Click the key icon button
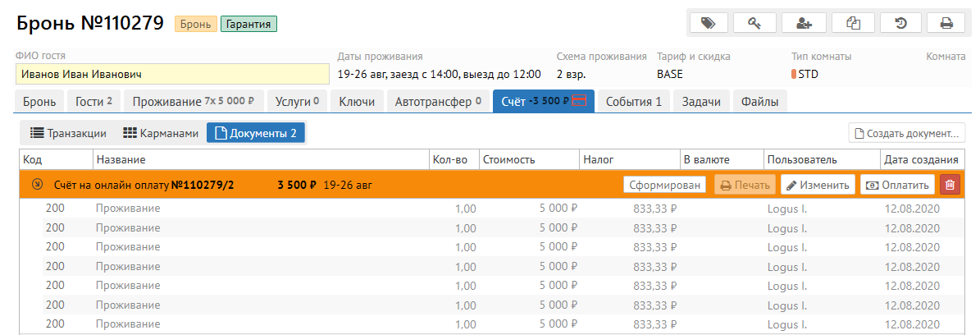980x335 pixels. 754,23
